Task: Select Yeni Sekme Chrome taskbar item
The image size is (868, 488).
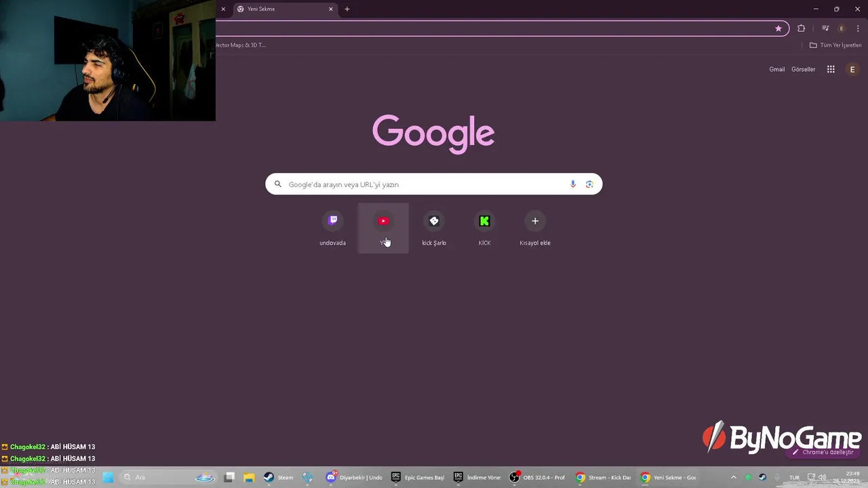Action: [669, 477]
